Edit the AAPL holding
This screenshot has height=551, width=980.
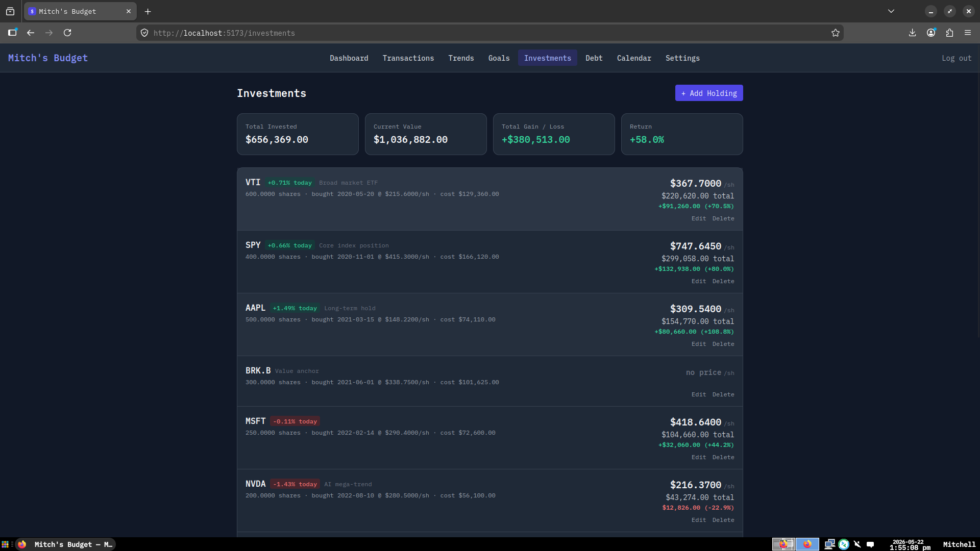[x=699, y=344]
